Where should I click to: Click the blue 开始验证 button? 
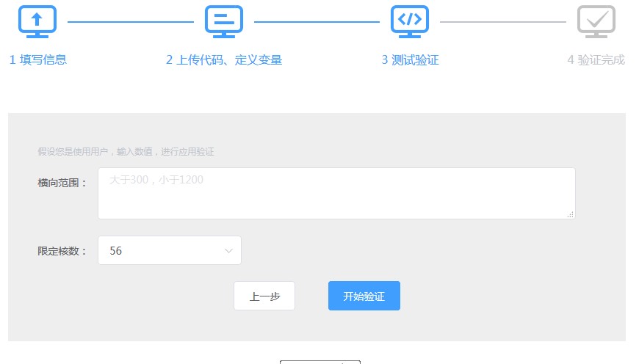point(364,296)
